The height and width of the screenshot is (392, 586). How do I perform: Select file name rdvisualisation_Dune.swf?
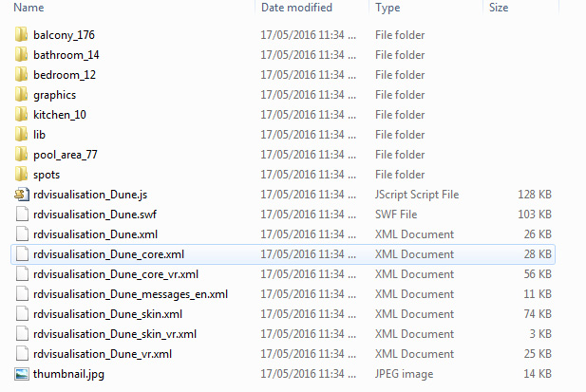[95, 215]
